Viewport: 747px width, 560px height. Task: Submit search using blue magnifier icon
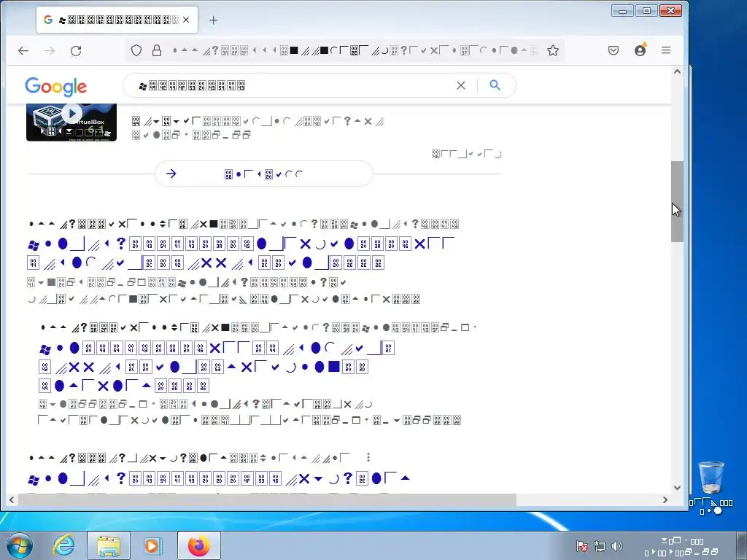pyautogui.click(x=495, y=85)
